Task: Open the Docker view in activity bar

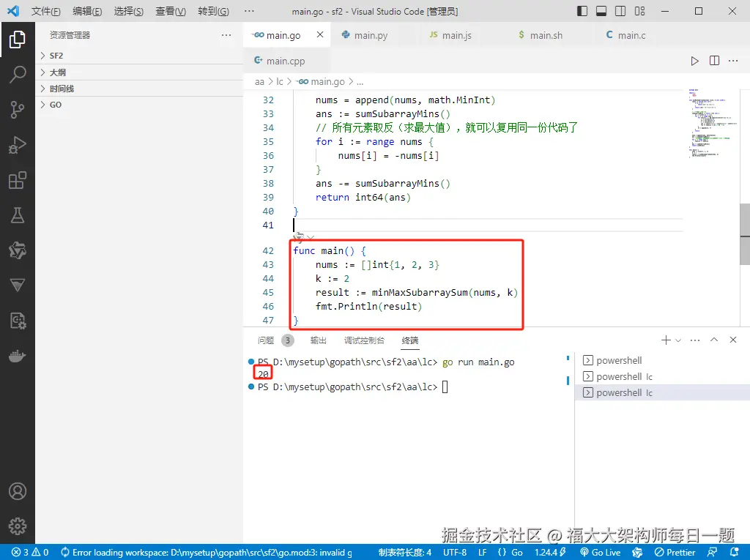Action: [x=18, y=356]
